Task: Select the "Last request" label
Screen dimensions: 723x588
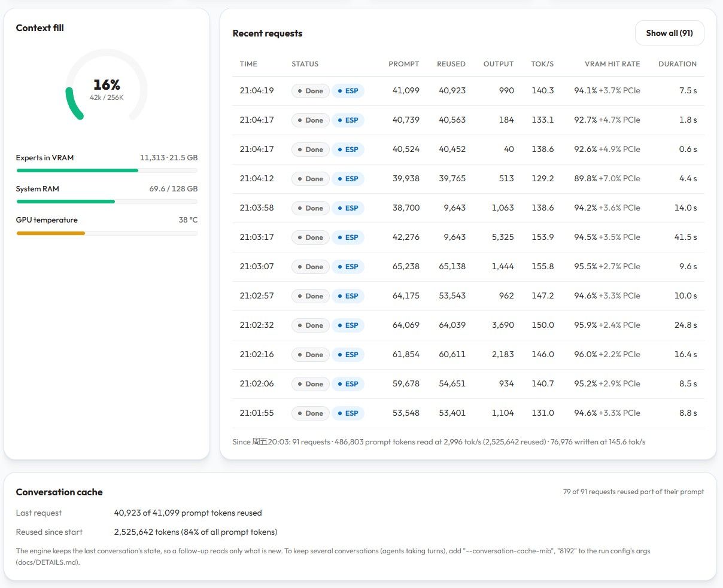Action: point(39,513)
